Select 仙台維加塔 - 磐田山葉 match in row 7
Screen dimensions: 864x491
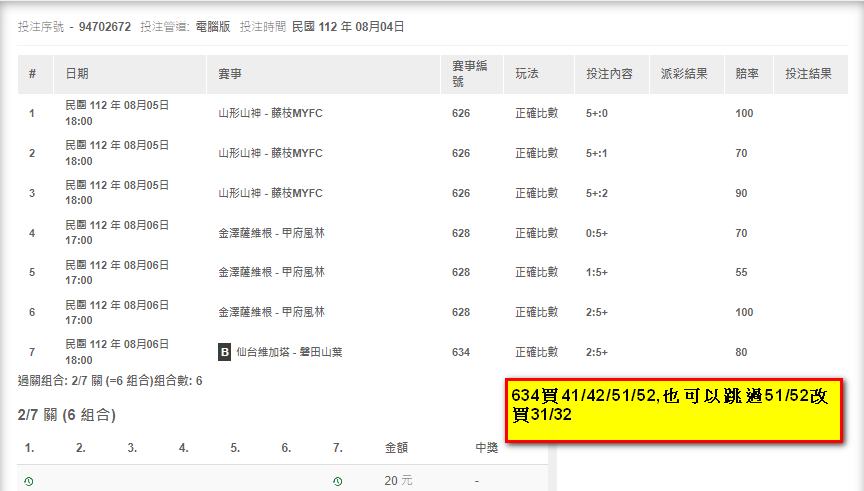289,352
